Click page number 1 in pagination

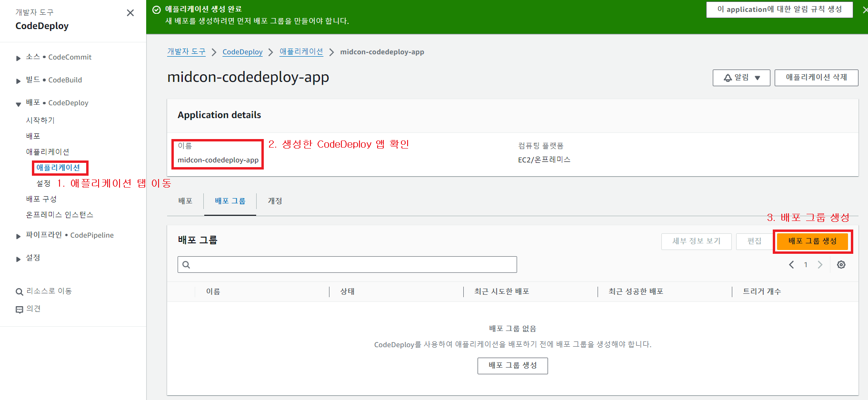[x=806, y=265]
